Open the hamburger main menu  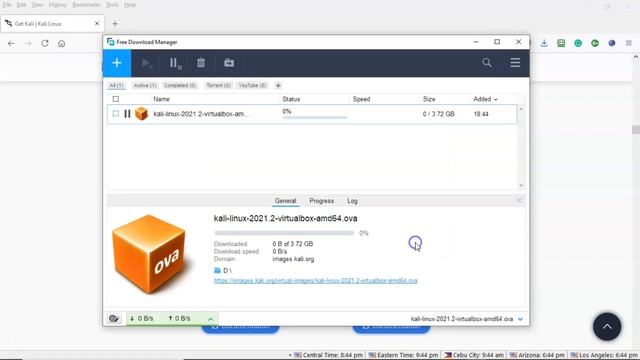[x=515, y=63]
